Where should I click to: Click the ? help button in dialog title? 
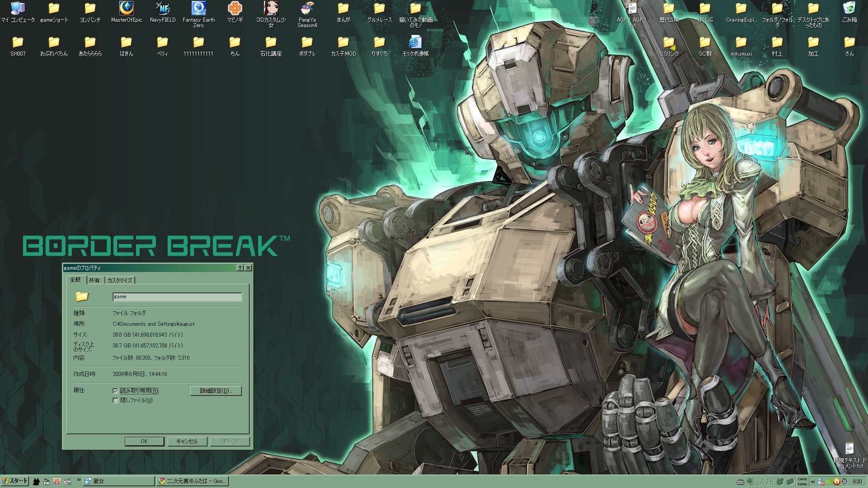[x=240, y=268]
